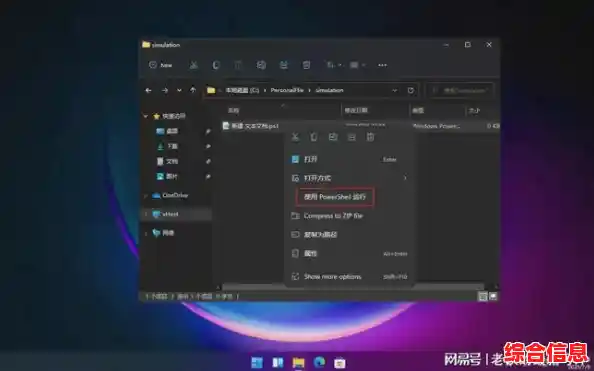The image size is (594, 371).
Task: Click the Rename icon in the Explorer toolbar
Action: click(x=261, y=65)
